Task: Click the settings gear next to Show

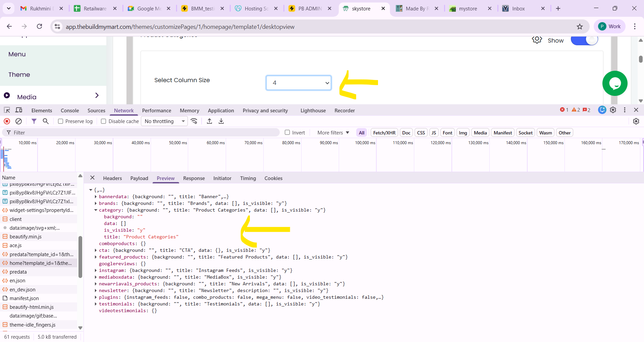Action: pos(537,40)
